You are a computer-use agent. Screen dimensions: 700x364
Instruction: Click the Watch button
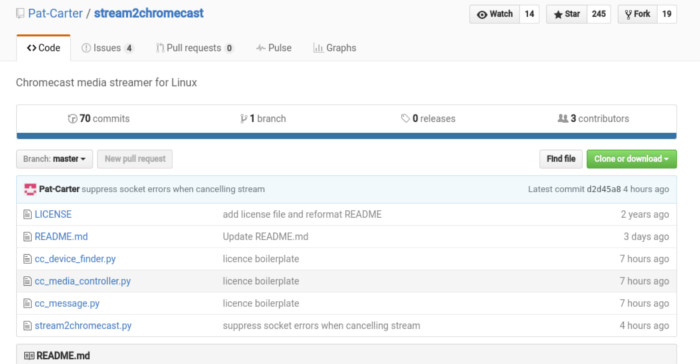click(495, 14)
